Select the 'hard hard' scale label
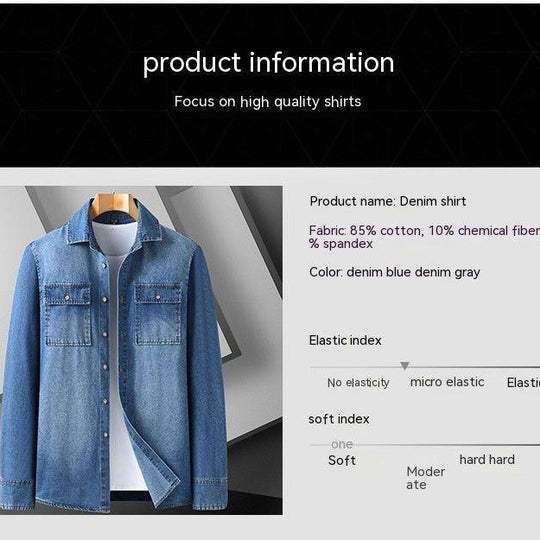540x540 pixels. pos(487,459)
